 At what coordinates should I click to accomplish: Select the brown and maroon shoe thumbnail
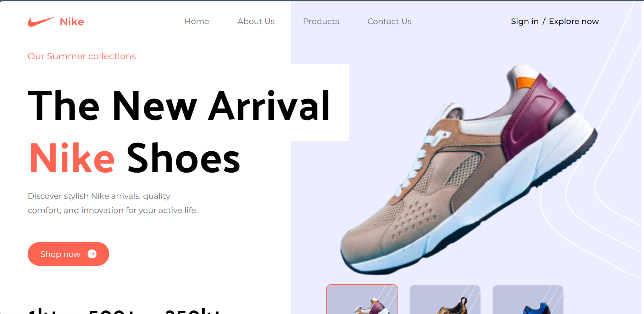tap(362, 299)
